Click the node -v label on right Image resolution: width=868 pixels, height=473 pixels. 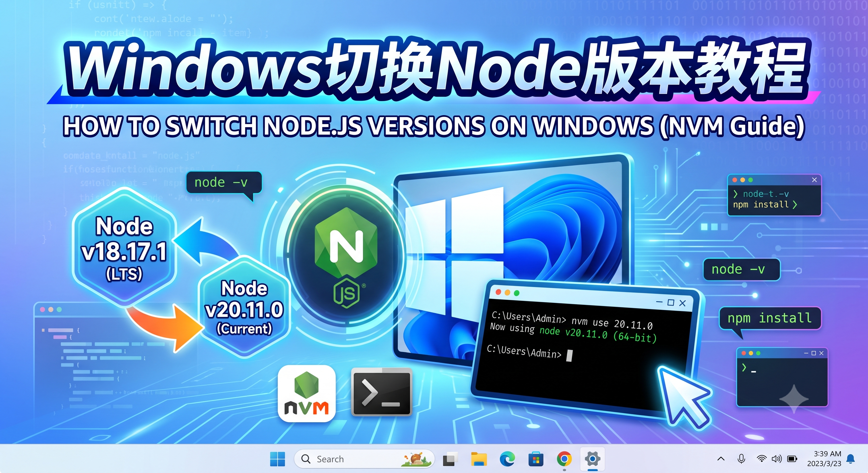(741, 269)
